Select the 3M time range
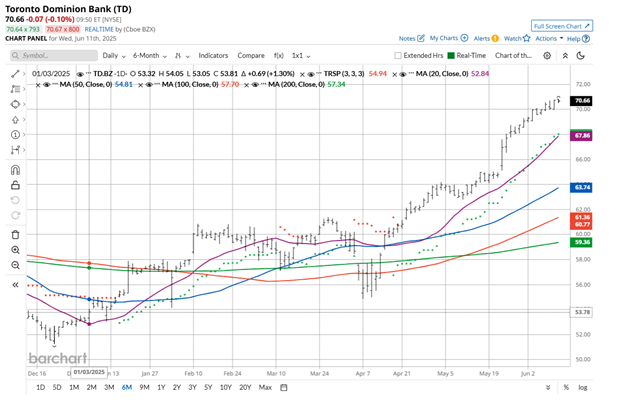 (x=109, y=388)
